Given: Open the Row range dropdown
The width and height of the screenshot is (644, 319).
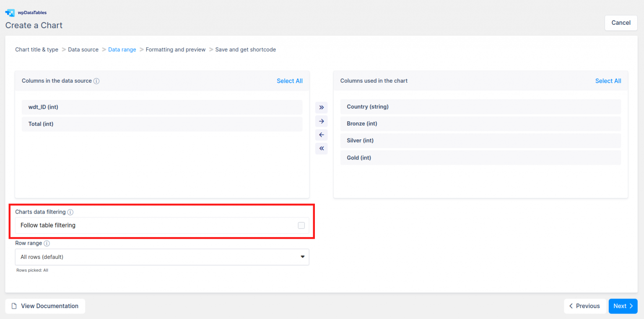Looking at the screenshot, I should (x=162, y=257).
